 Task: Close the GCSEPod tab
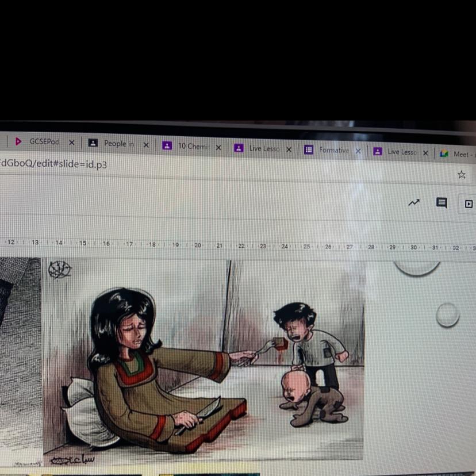coord(72,143)
